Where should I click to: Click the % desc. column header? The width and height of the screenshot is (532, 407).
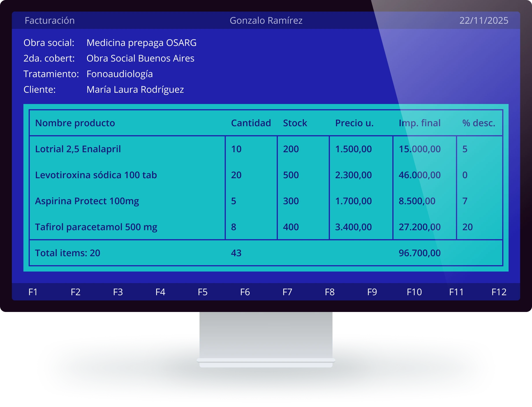tap(479, 123)
